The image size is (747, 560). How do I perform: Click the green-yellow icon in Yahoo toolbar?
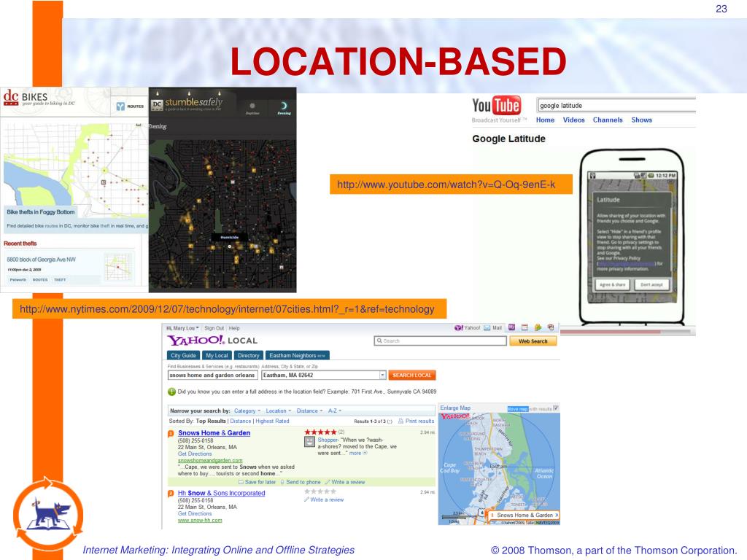click(538, 327)
